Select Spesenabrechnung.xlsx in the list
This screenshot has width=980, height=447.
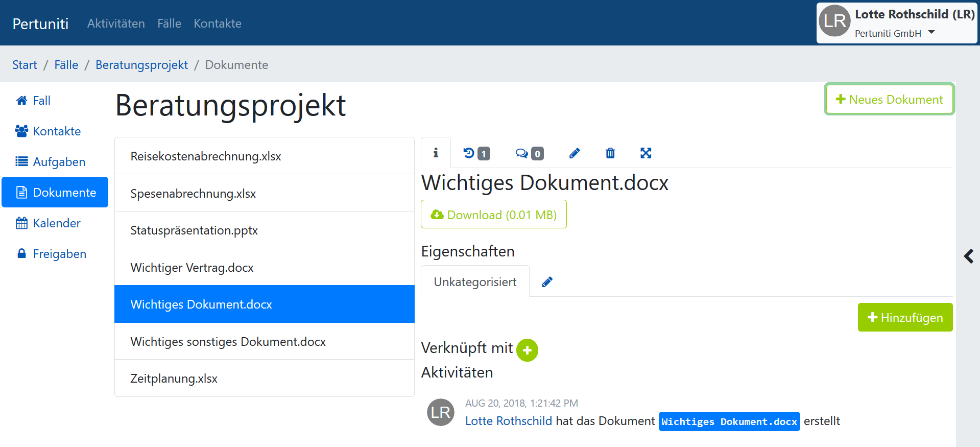pos(265,193)
